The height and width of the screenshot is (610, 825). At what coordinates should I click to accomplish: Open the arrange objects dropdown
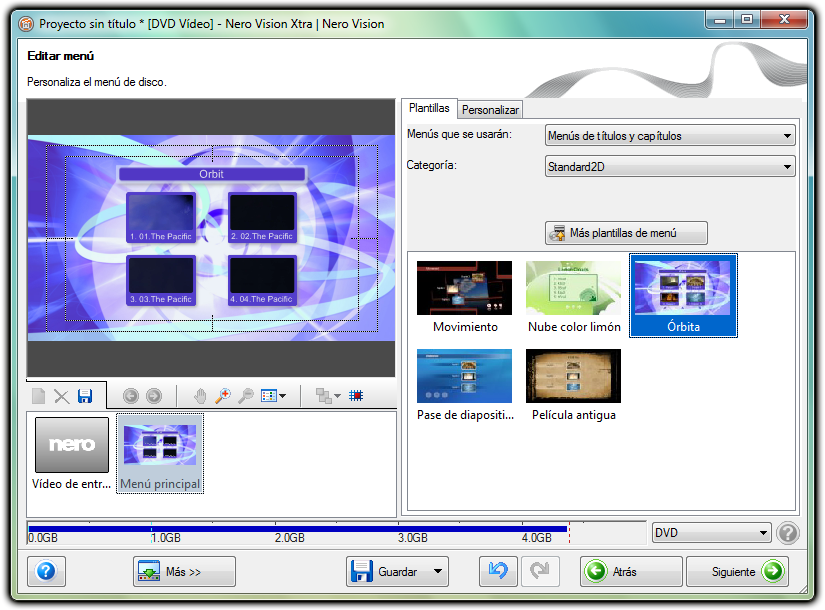[328, 396]
